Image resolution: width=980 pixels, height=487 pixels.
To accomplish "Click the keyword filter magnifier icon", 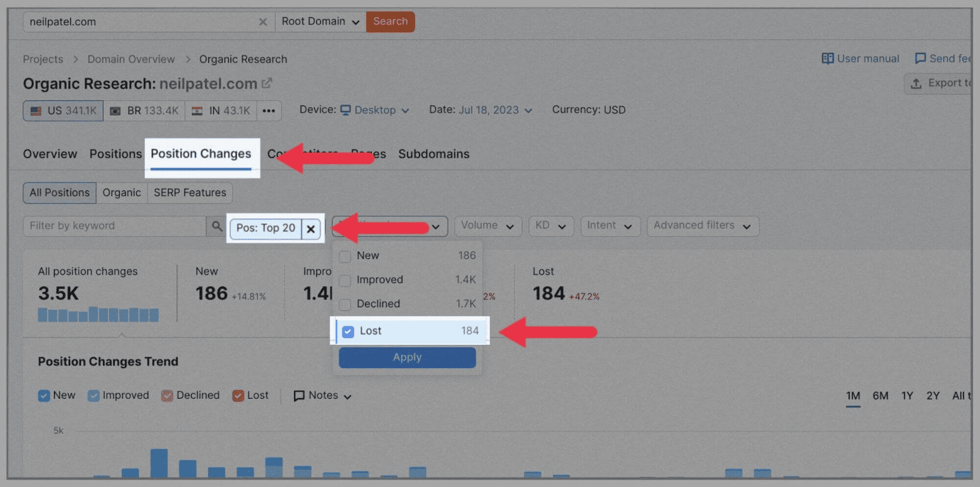I will point(217,226).
